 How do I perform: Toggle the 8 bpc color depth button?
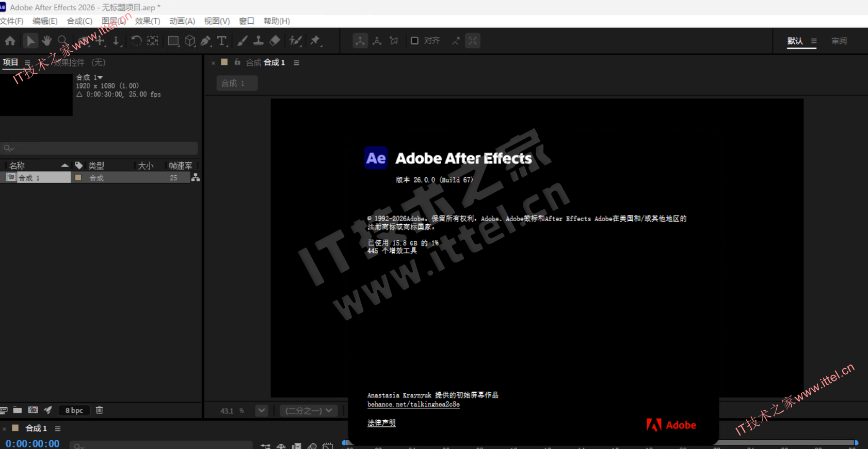coord(74,410)
